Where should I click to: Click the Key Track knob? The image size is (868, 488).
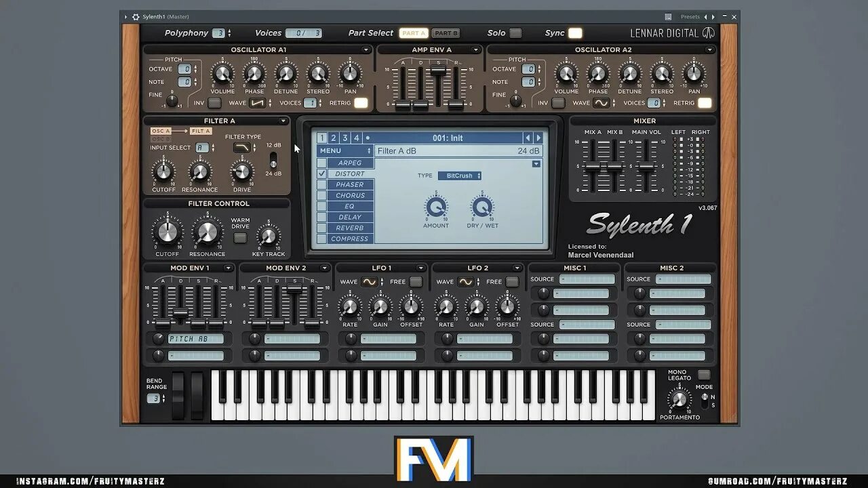269,237
